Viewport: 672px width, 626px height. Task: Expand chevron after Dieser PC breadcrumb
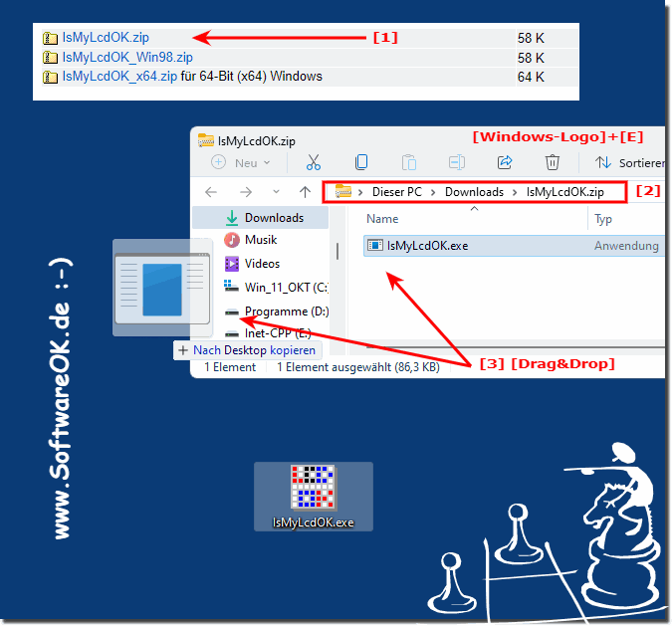tap(433, 192)
